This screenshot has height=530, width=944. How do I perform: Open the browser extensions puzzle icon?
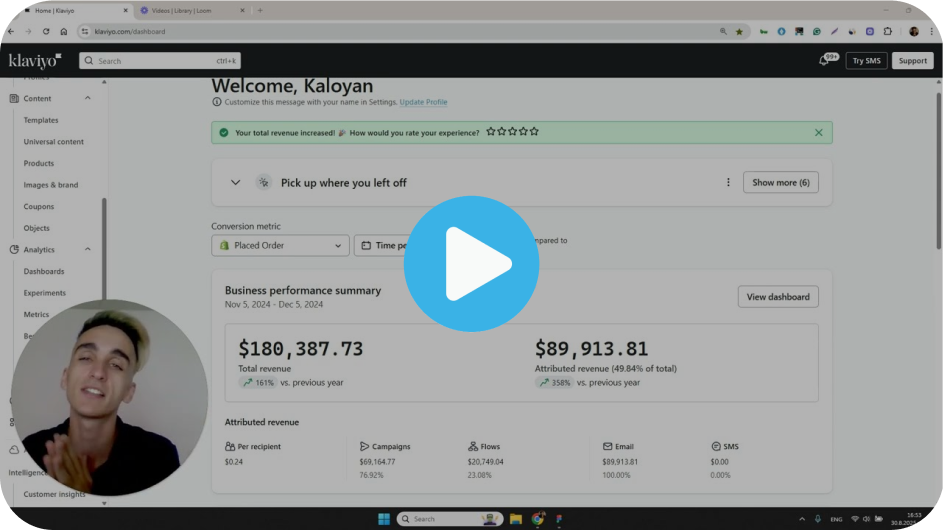(x=887, y=31)
